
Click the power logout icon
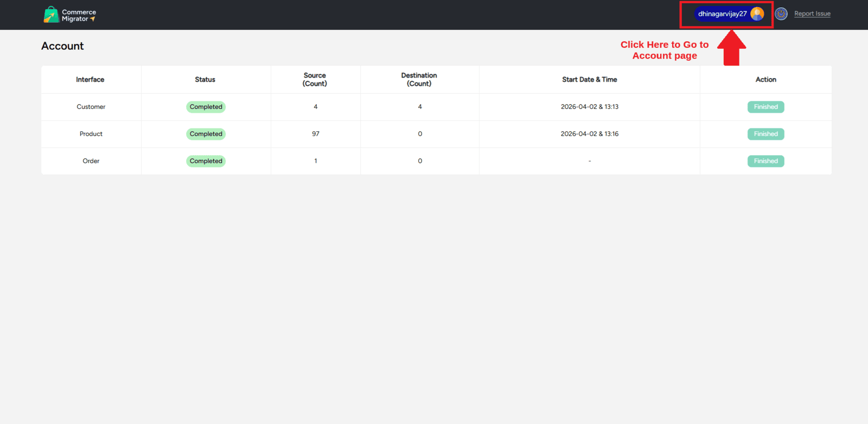[781, 14]
